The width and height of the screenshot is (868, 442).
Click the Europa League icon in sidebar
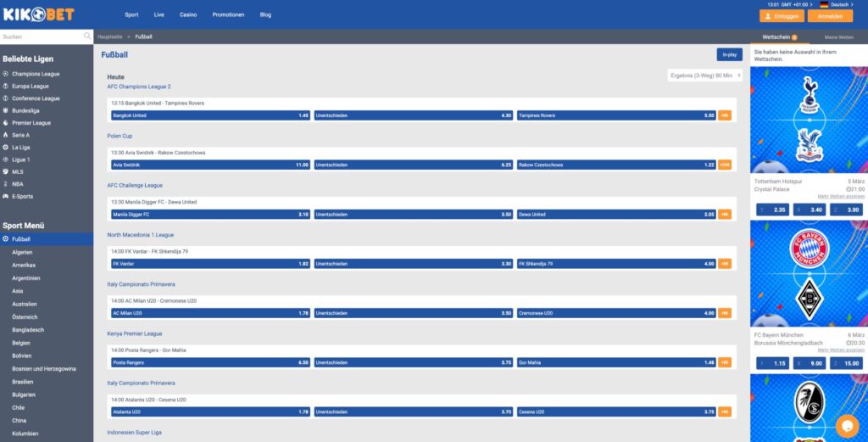6,86
